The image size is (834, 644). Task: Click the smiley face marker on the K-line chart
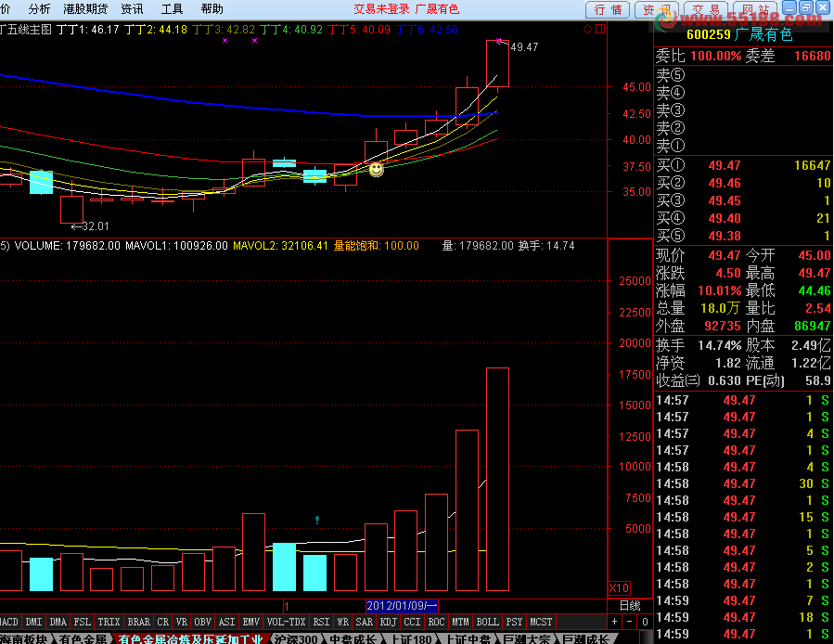point(376,170)
